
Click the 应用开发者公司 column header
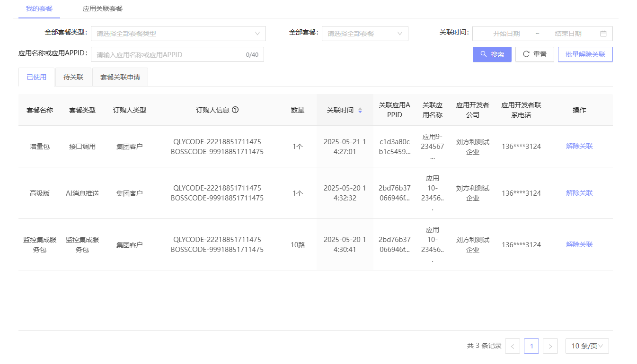[x=473, y=110]
